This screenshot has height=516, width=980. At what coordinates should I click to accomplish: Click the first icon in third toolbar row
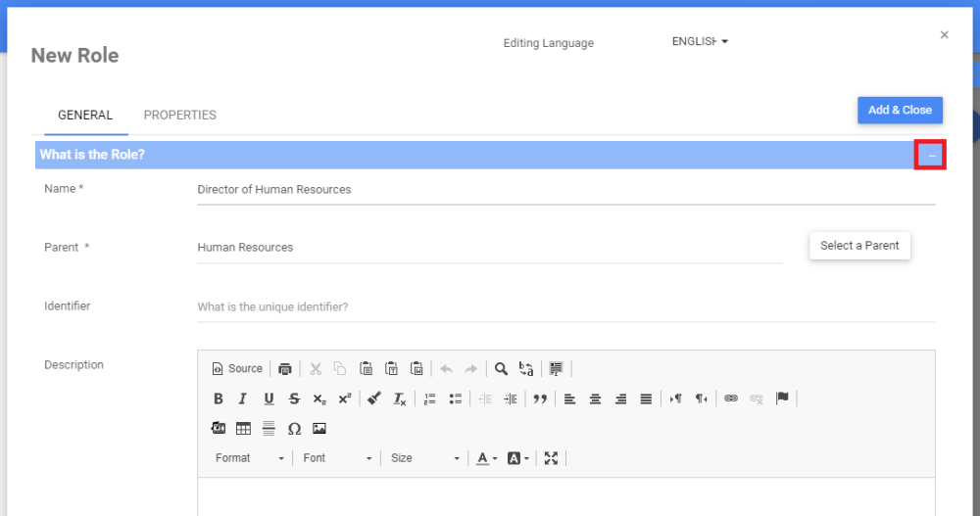pyautogui.click(x=219, y=428)
